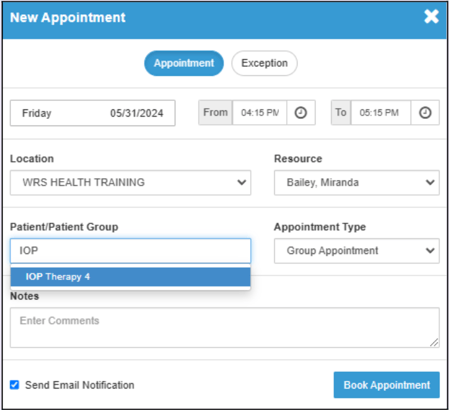Click the Send Email Notification label
The image size is (449, 410).
click(x=80, y=385)
